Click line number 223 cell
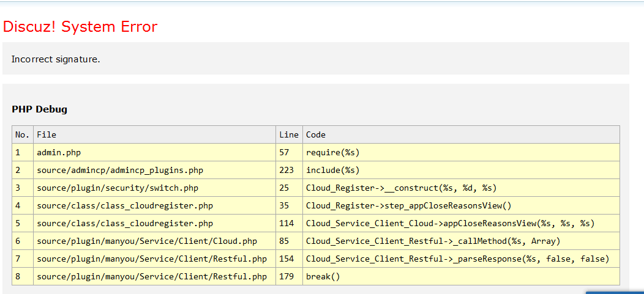Screen dimensions: 644x294 (x=286, y=170)
